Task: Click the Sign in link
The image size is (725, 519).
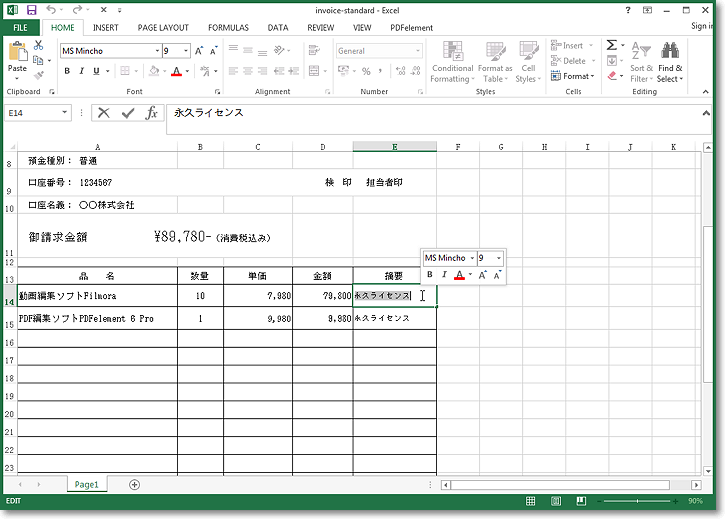Action: tap(702, 26)
